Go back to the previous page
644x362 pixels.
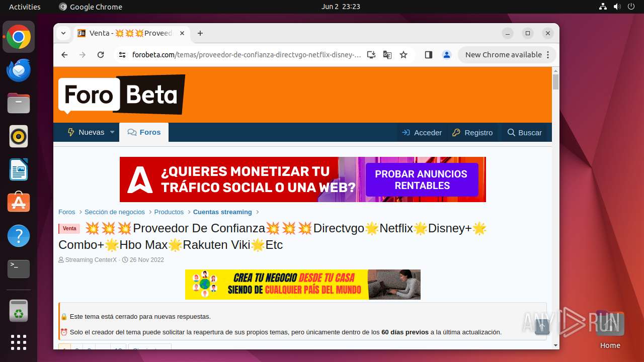click(x=64, y=55)
